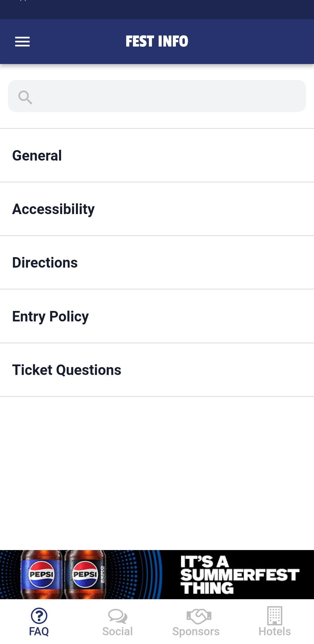Focus the FAQ search input field
Viewport: 314px width, 644px height.
click(x=157, y=96)
